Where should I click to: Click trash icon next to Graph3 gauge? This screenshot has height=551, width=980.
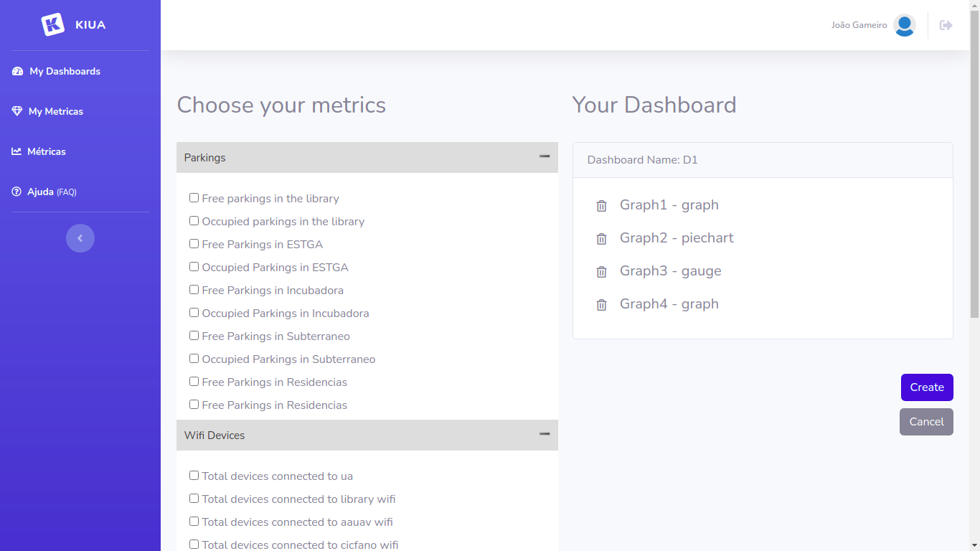(x=602, y=272)
